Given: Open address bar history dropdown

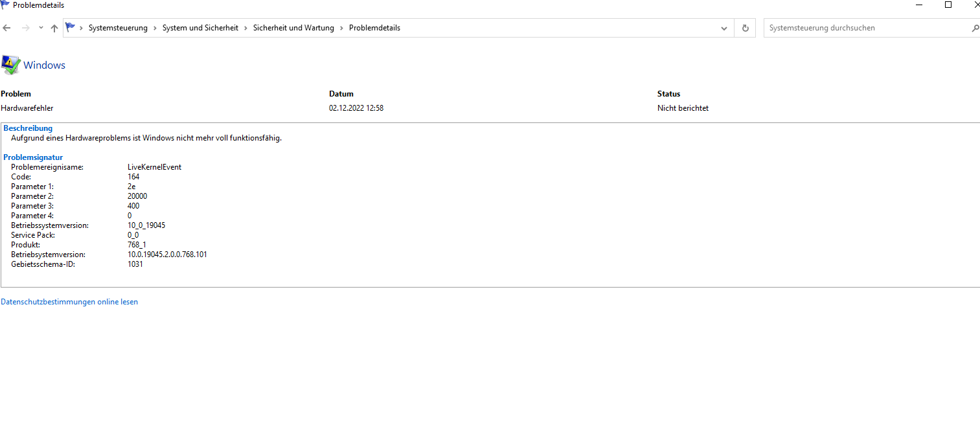Looking at the screenshot, I should [725, 28].
